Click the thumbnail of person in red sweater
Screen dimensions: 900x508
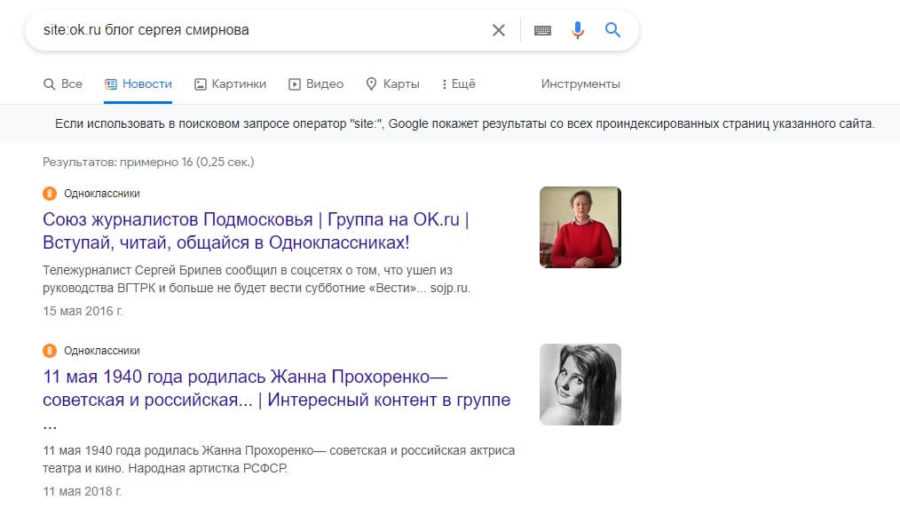[580, 227]
